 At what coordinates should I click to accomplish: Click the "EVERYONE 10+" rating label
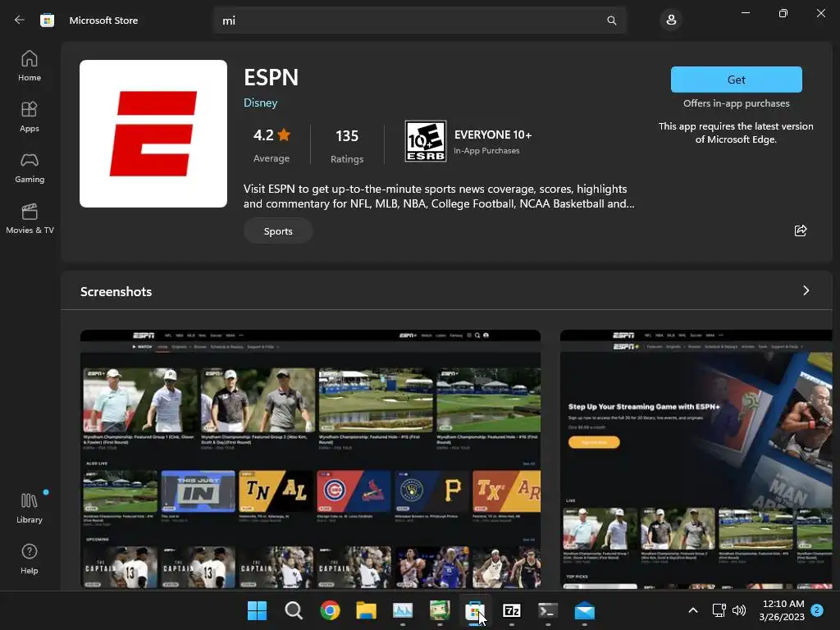click(x=493, y=135)
